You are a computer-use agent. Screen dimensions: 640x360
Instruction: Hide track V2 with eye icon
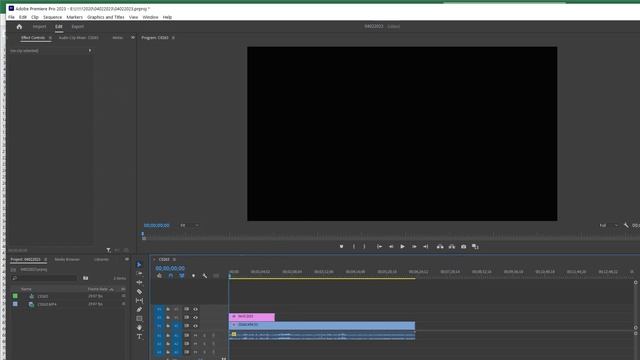pyautogui.click(x=196, y=318)
